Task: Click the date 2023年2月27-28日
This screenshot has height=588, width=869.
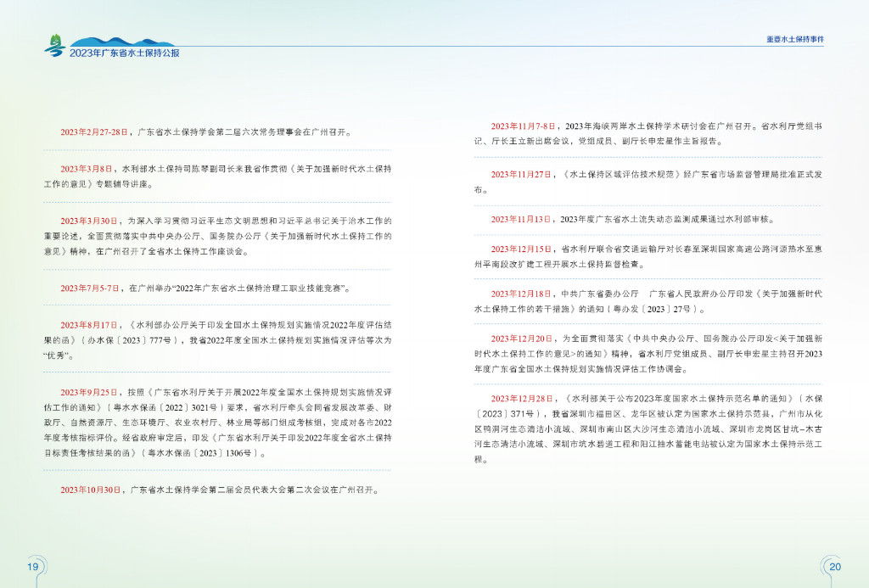Action: click(94, 132)
